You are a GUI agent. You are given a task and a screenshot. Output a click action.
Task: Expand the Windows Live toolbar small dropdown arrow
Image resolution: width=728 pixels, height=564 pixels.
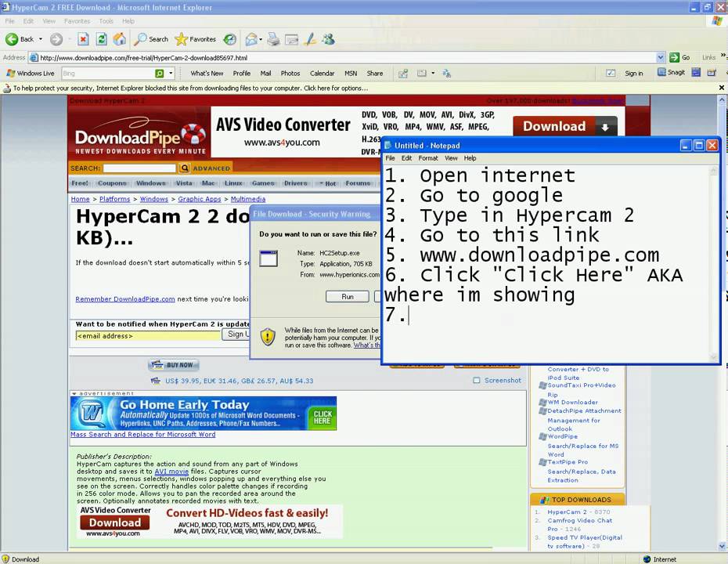433,74
